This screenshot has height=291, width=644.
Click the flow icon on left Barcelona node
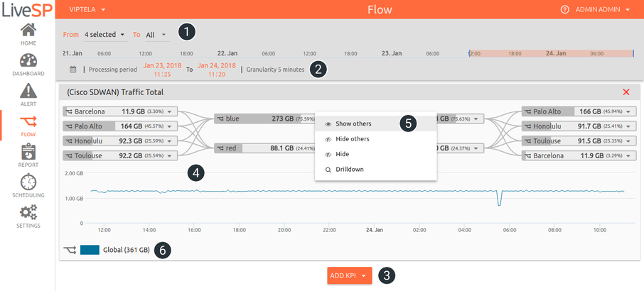click(x=69, y=111)
